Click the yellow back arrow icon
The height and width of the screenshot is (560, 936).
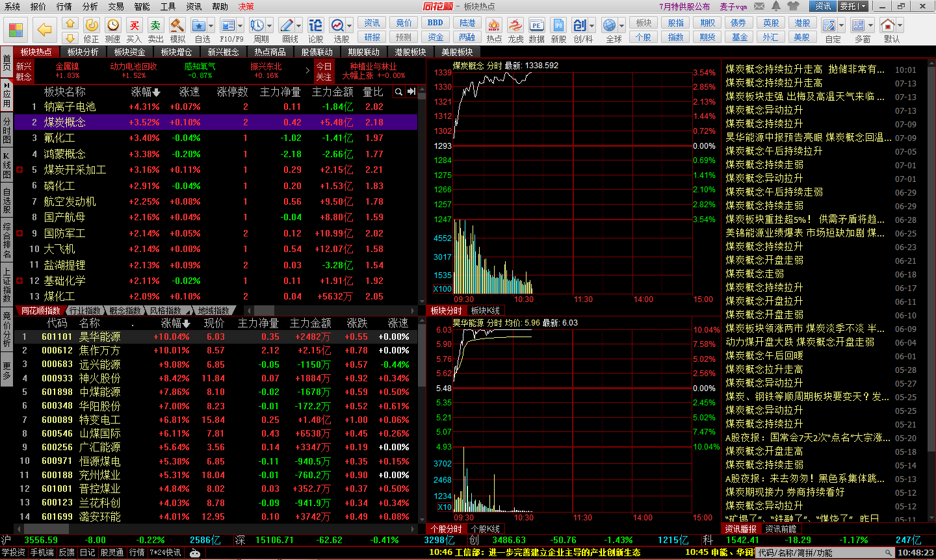[44, 29]
